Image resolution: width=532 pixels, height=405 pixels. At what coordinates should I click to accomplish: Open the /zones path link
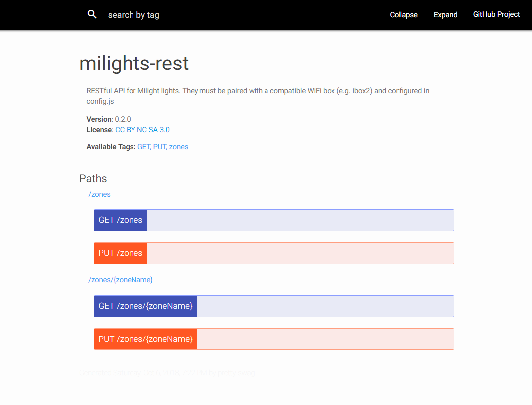[x=99, y=194]
